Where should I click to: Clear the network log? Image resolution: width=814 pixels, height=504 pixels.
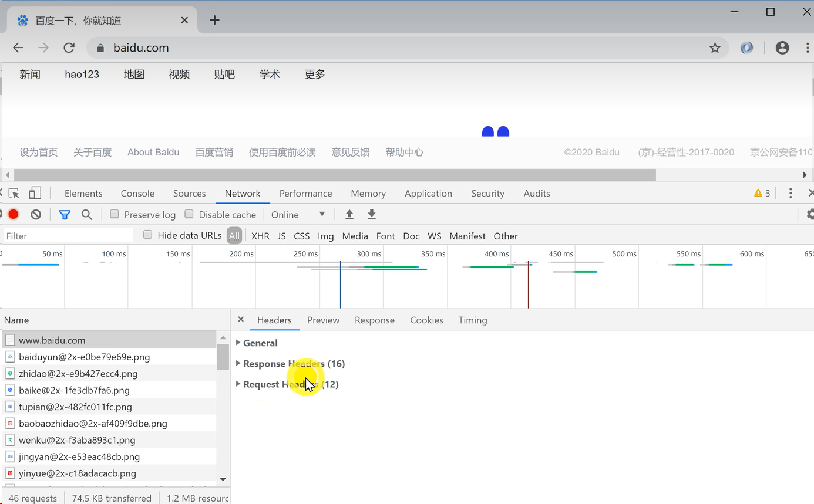[36, 215]
